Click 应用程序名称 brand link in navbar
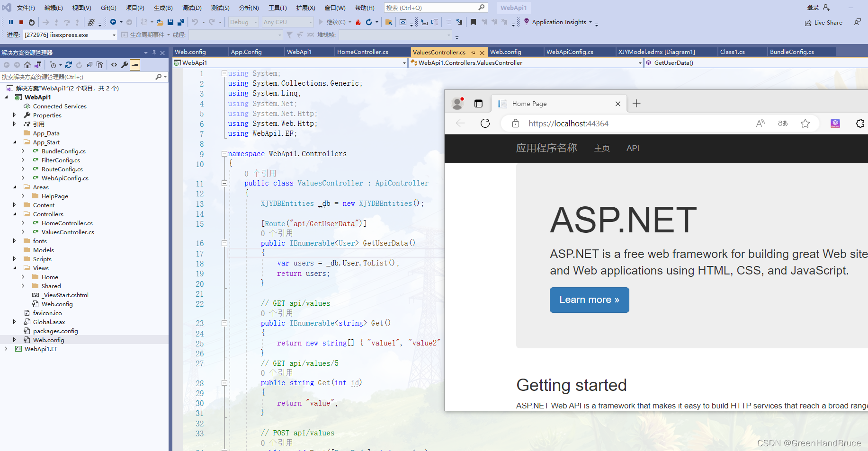This screenshot has width=868, height=451. pyautogui.click(x=546, y=149)
